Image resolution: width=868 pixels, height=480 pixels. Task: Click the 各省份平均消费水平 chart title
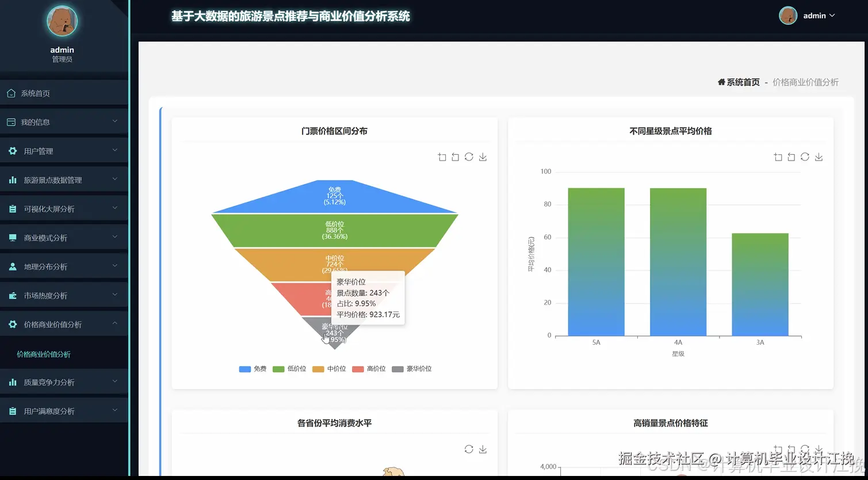[334, 423]
